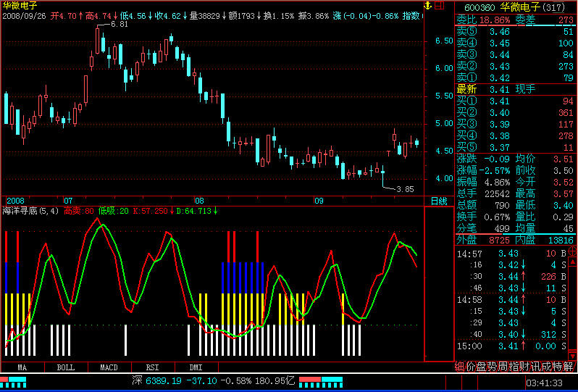This screenshot has width=578, height=392.
Task: Click the 卖③ ask row at 3.44
Action: tap(515, 54)
